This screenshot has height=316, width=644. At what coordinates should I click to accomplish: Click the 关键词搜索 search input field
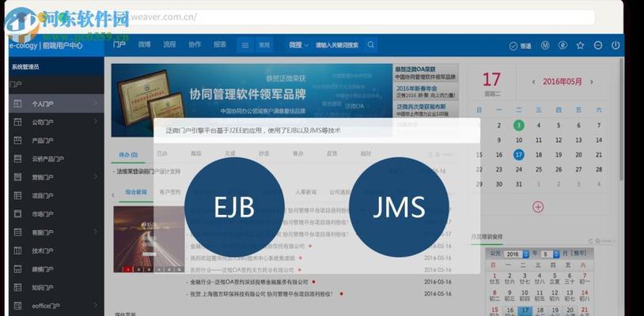tap(338, 45)
